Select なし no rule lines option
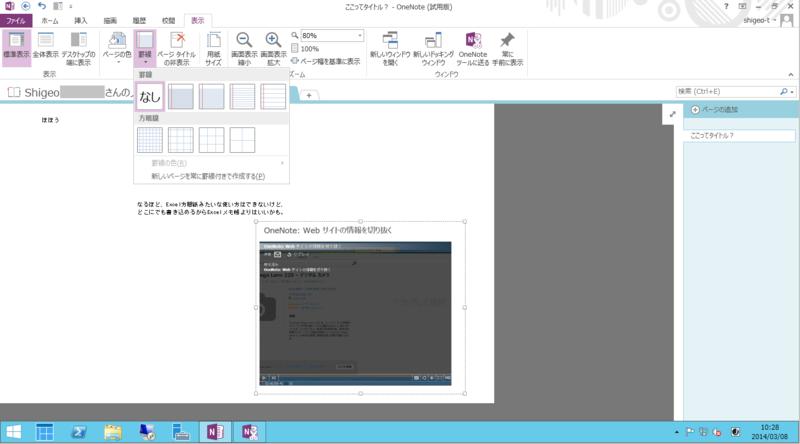 [150, 96]
